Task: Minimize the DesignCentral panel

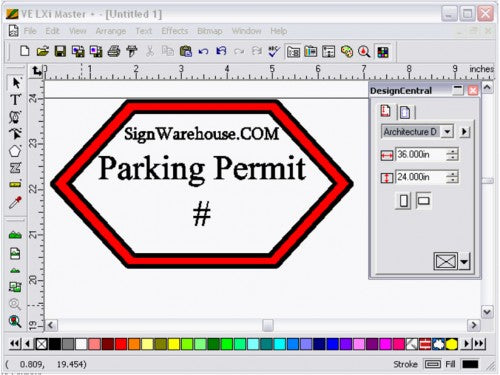Action: [x=458, y=90]
